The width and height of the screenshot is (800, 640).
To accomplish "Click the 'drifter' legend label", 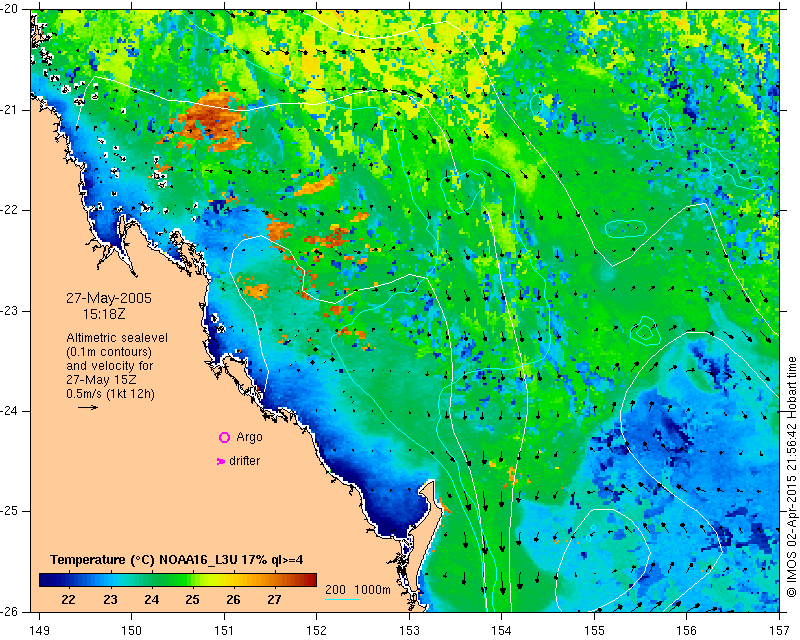I will [244, 461].
